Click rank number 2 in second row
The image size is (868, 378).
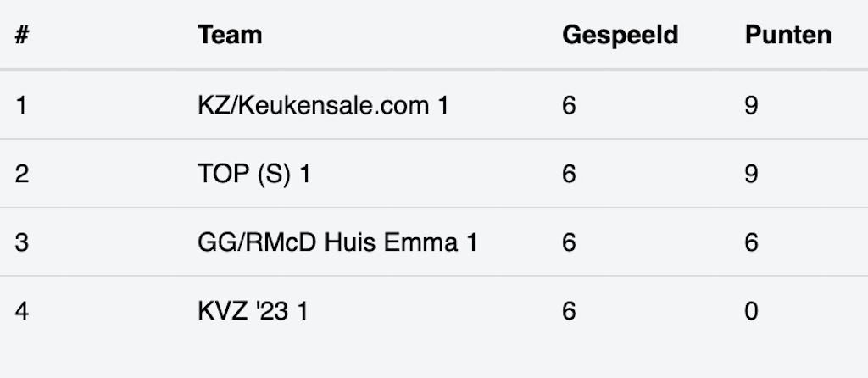pos(22,175)
